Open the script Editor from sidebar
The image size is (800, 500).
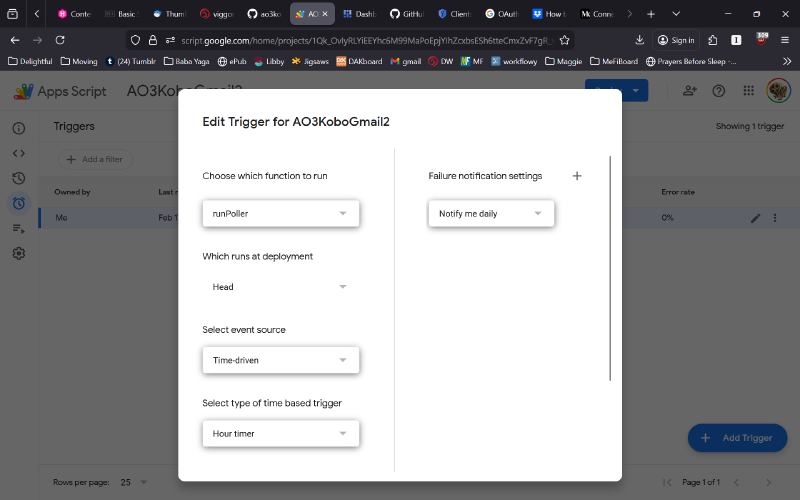click(18, 153)
